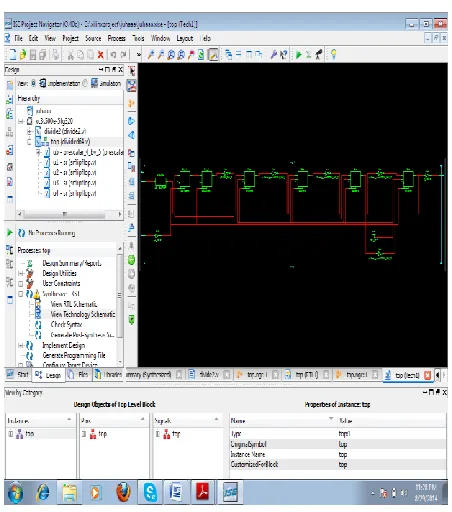This screenshot has width=452, height=512.
Task: Click the Windows Start orb
Action: [15, 493]
